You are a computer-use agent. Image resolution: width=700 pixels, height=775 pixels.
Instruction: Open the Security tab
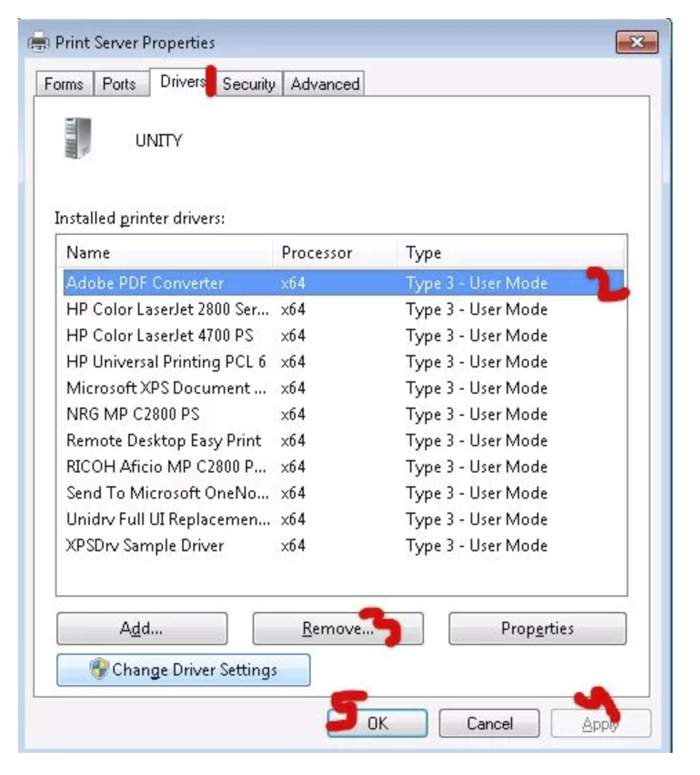pos(249,84)
